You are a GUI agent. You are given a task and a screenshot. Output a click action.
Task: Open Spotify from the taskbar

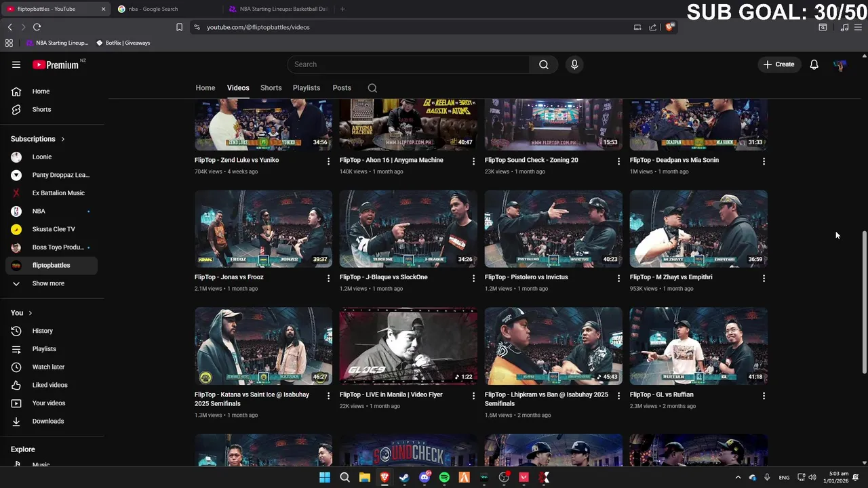pyautogui.click(x=444, y=477)
